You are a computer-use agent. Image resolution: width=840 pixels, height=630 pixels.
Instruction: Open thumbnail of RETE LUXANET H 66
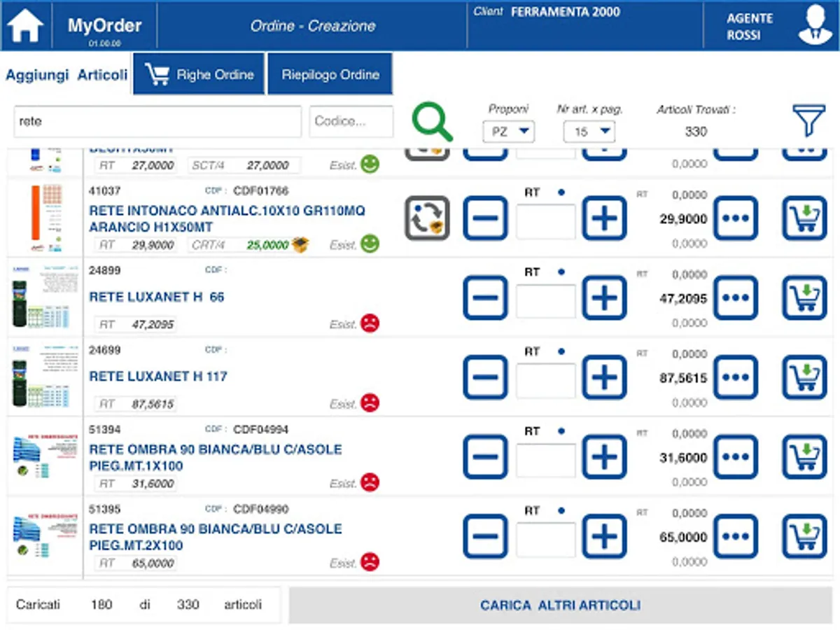point(45,297)
